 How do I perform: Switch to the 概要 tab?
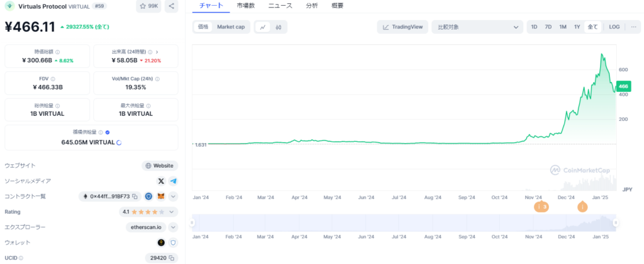coord(337,6)
